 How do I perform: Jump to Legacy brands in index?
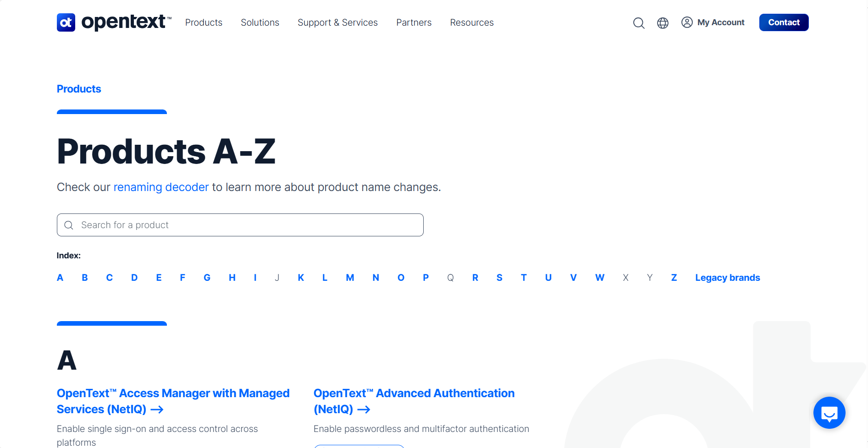coord(727,278)
